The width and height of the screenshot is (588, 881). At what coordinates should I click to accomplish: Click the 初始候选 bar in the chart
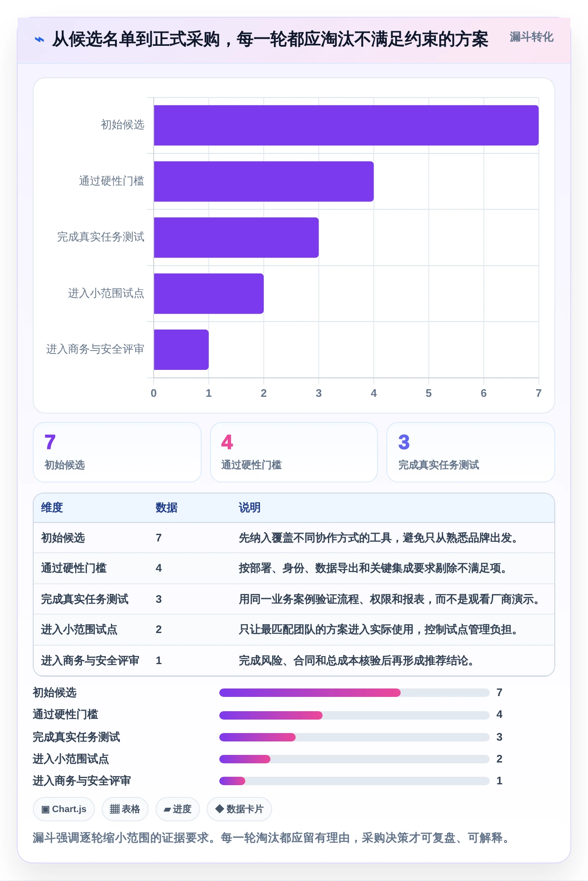pos(346,125)
